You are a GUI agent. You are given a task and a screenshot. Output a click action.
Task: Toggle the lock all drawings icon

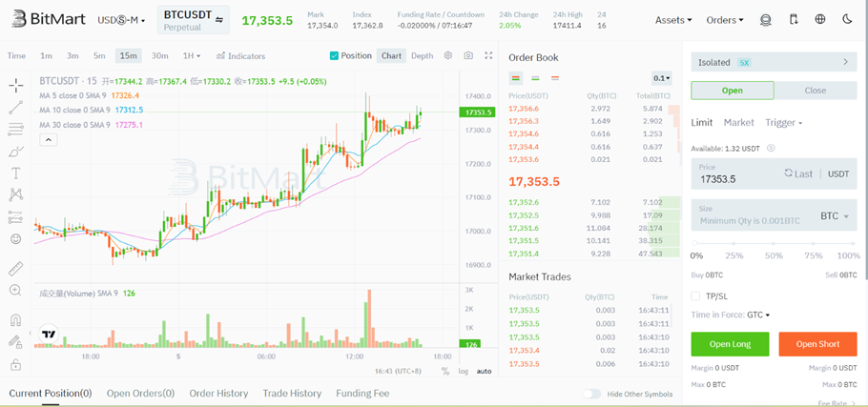click(x=16, y=364)
